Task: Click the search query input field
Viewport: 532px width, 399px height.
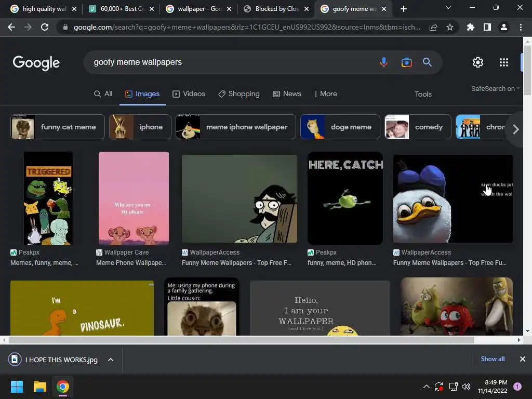Action: 231,62
